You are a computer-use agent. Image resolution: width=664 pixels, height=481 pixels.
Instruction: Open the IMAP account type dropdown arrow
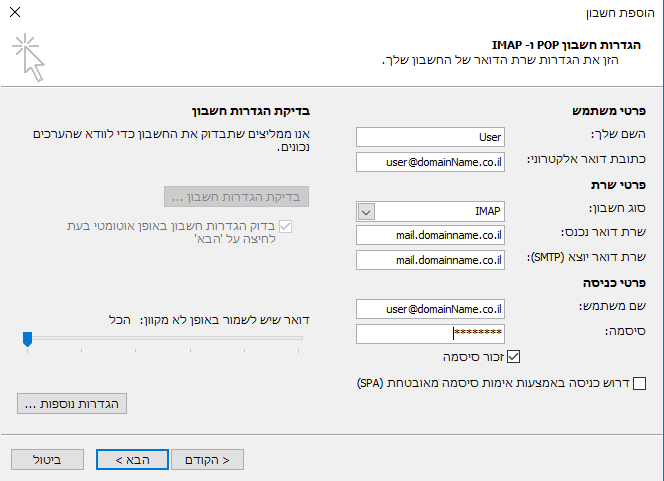coord(366,212)
